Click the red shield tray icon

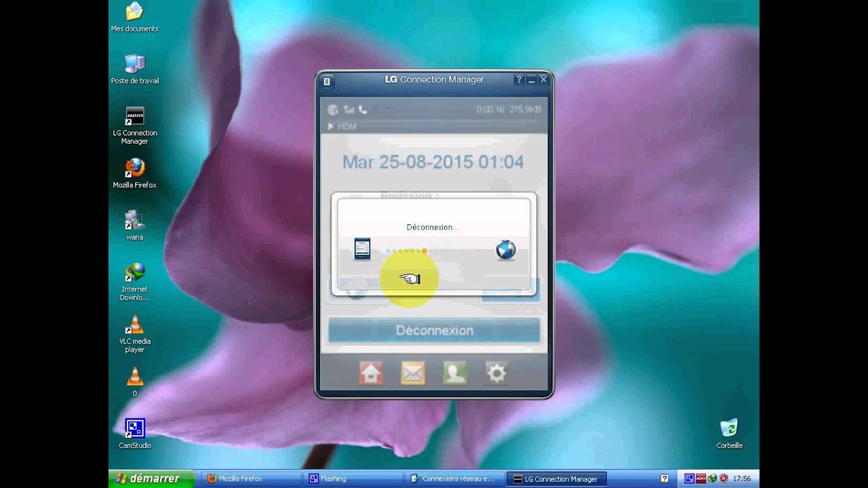click(724, 479)
